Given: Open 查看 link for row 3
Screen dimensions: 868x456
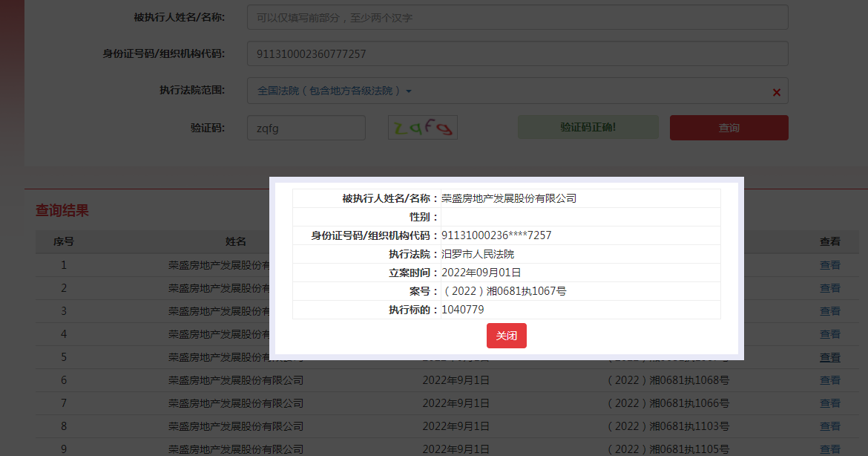Looking at the screenshot, I should tap(830, 311).
